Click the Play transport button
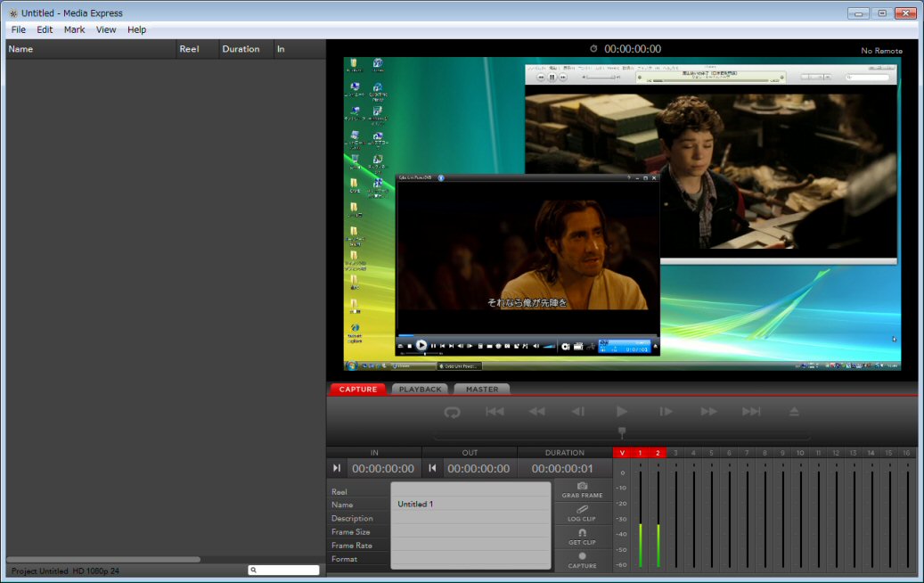This screenshot has width=924, height=583. pos(622,412)
